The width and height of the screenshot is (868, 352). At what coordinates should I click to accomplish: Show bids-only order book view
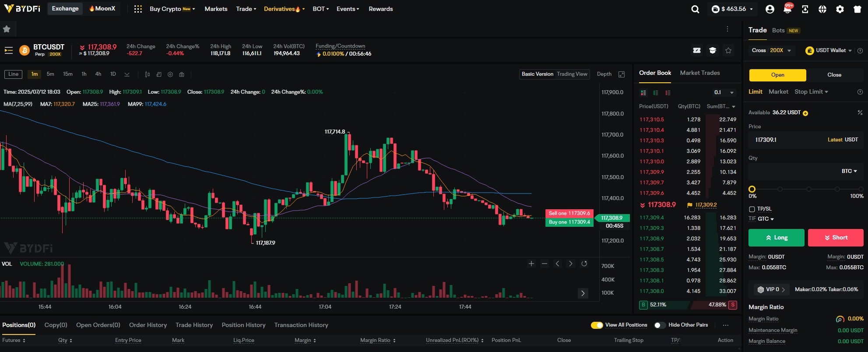coord(656,93)
